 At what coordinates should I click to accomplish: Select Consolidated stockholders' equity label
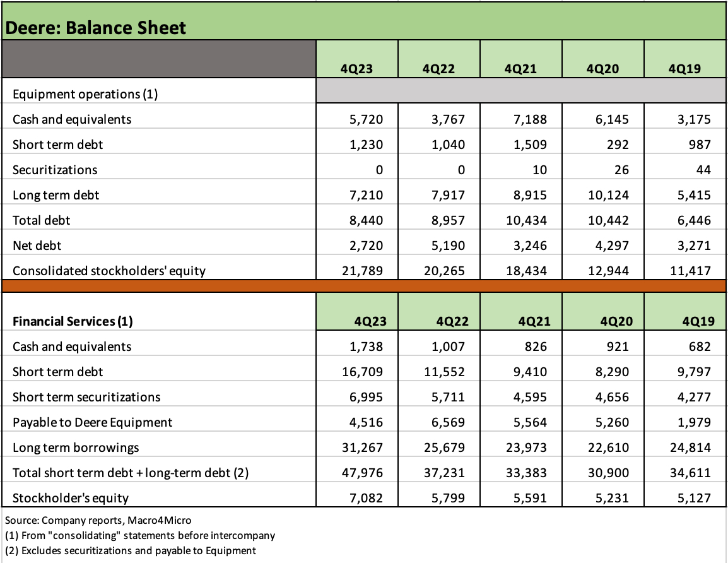point(109,271)
